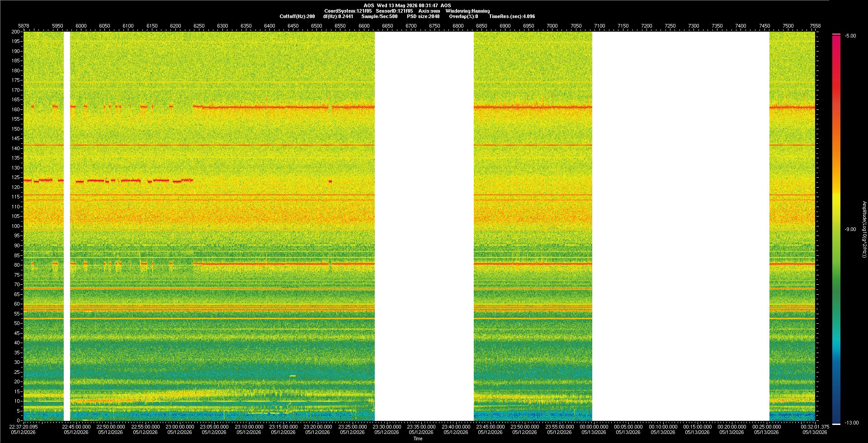
Task: Click the SensorID:121f05 label
Action: (x=394, y=11)
